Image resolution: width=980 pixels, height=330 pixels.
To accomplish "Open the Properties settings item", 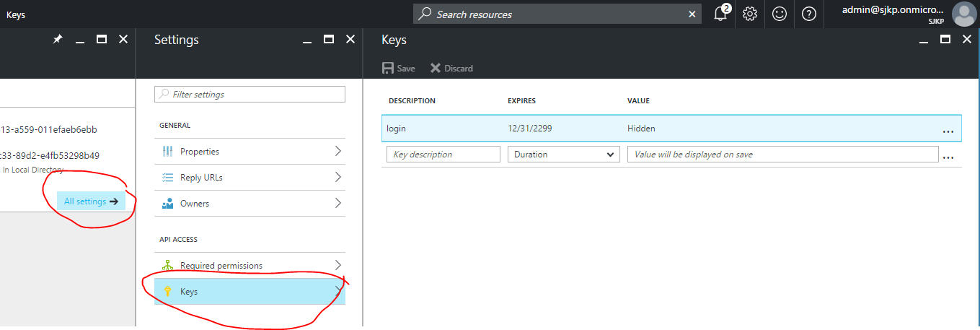I will (x=250, y=152).
